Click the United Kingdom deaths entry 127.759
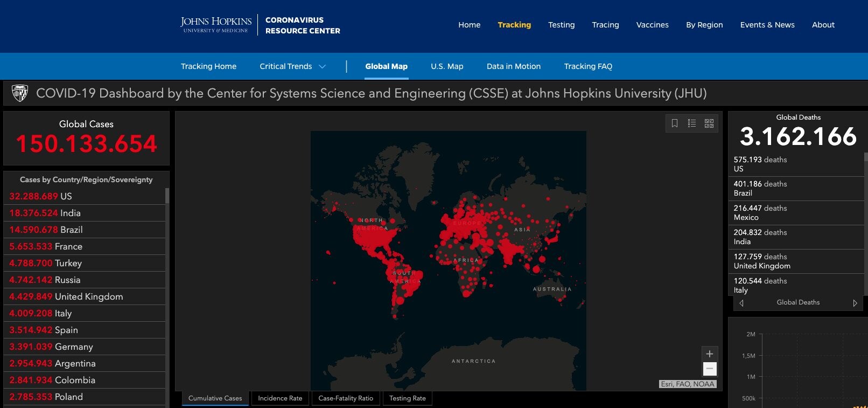This screenshot has height=408, width=868. coord(797,261)
